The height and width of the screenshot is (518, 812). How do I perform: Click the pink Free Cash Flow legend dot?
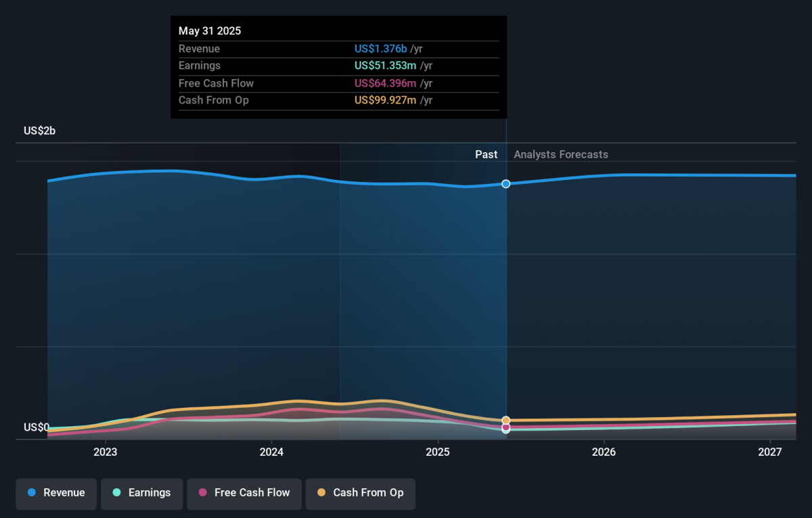tap(203, 493)
